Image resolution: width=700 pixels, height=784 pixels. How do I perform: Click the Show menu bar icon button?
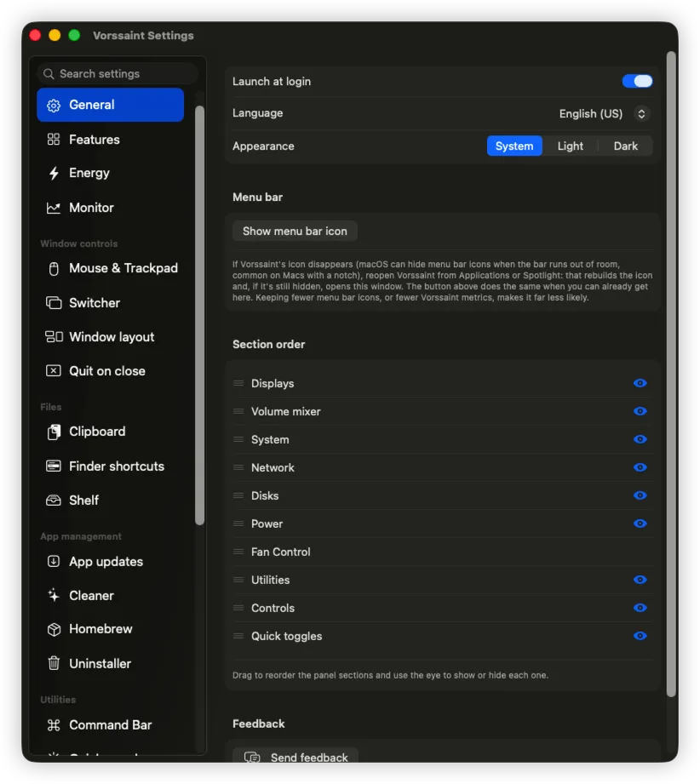click(x=295, y=232)
